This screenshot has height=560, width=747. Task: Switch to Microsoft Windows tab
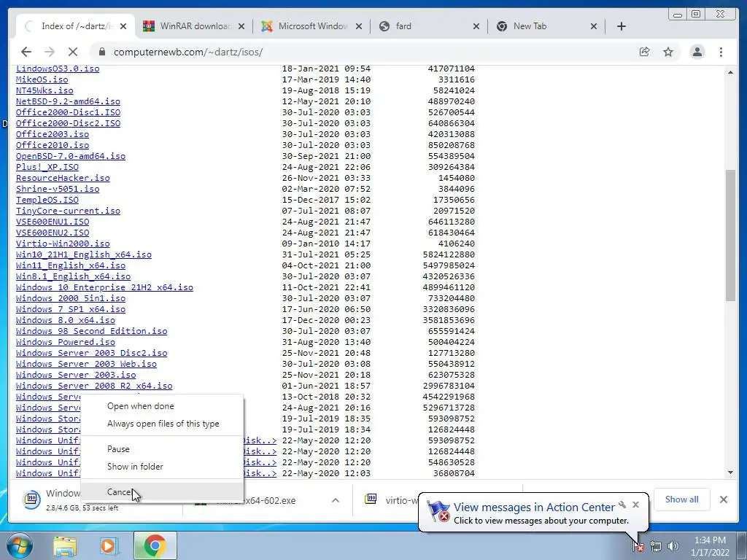tap(312, 26)
